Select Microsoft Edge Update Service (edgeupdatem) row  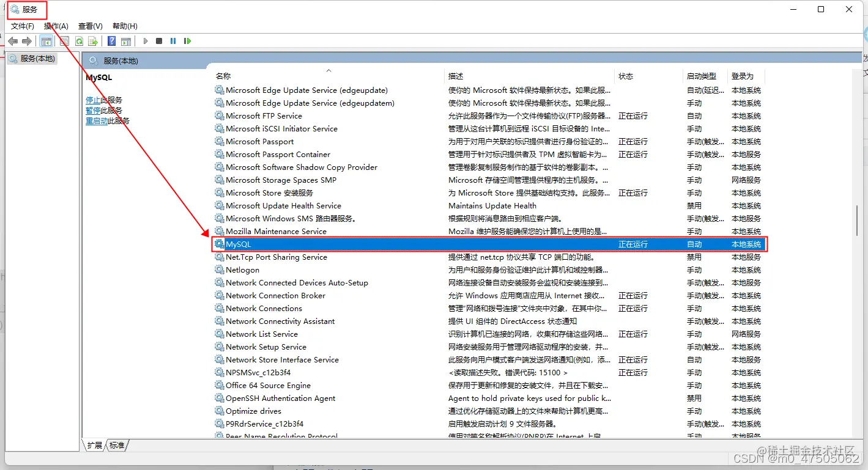(489, 103)
